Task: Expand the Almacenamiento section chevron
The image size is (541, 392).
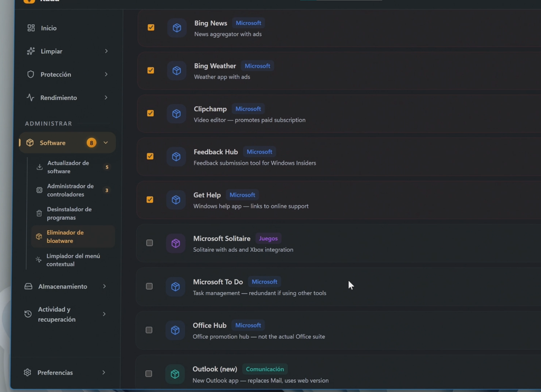Action: point(104,286)
